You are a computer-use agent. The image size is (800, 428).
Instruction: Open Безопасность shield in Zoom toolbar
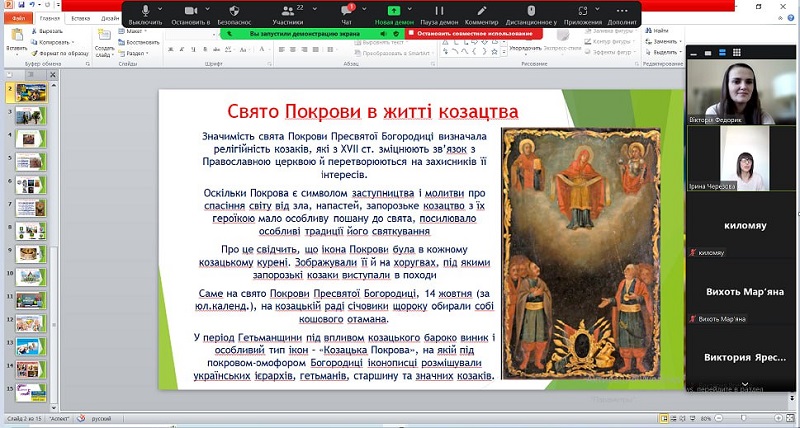pos(234,14)
